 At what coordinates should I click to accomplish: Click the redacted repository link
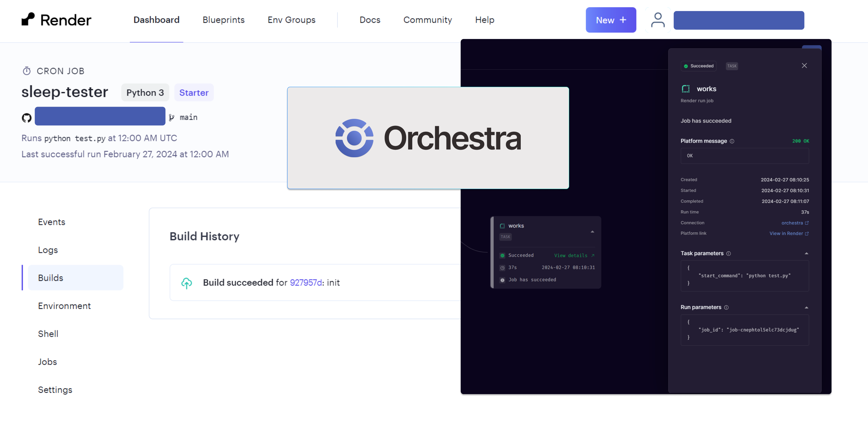click(x=100, y=116)
